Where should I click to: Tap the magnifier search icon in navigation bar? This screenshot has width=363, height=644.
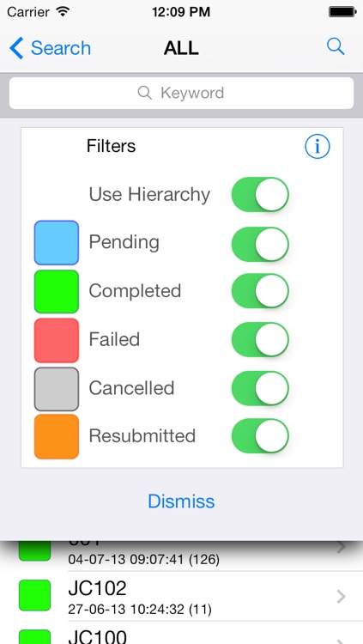336,47
